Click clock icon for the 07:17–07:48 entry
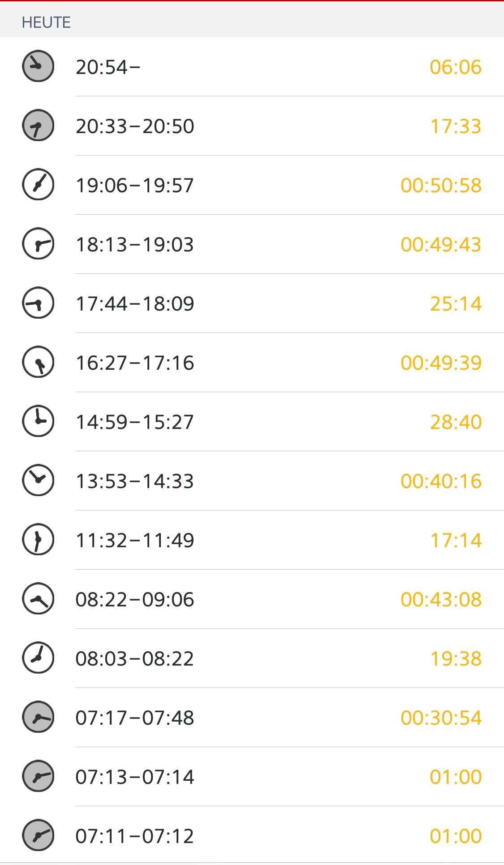The width and height of the screenshot is (504, 865). 38,717
